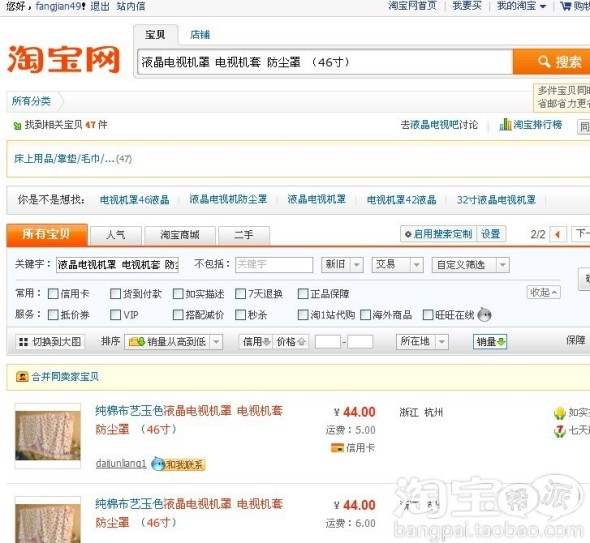Click suggestion 32寸液晶电视机罩
This screenshot has height=543, width=590.
point(496,200)
